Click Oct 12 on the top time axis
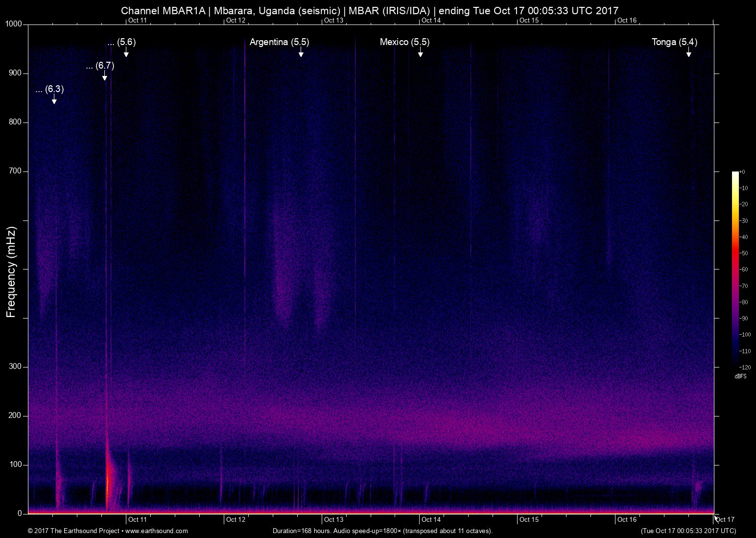 pyautogui.click(x=236, y=20)
